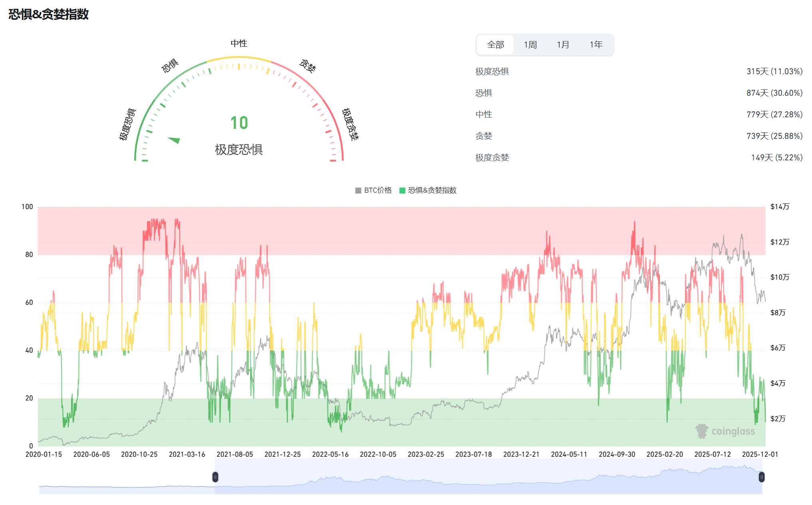Screen dimensions: 812x505
Task: Click the gauge needle pointing to 极度恐惧
Action: 174,140
